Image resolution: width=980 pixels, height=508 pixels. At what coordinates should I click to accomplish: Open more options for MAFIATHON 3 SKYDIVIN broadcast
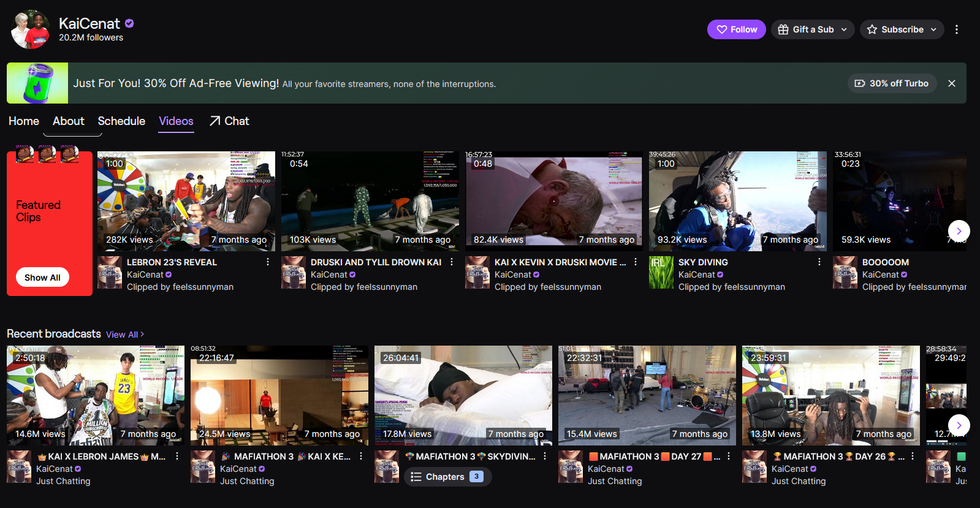tap(545, 456)
